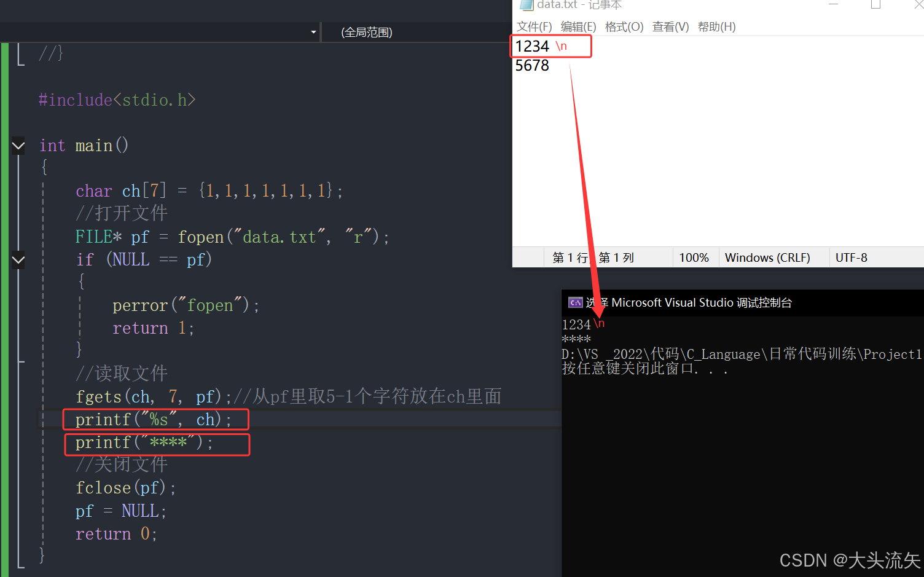
Task: Click the //关闭文件 comment
Action: click(x=121, y=465)
